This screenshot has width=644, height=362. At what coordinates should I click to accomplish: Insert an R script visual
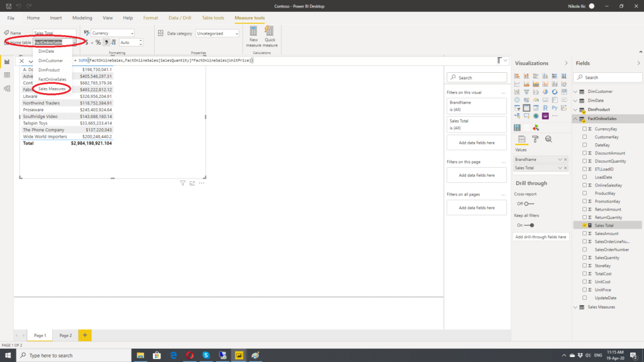[545, 108]
